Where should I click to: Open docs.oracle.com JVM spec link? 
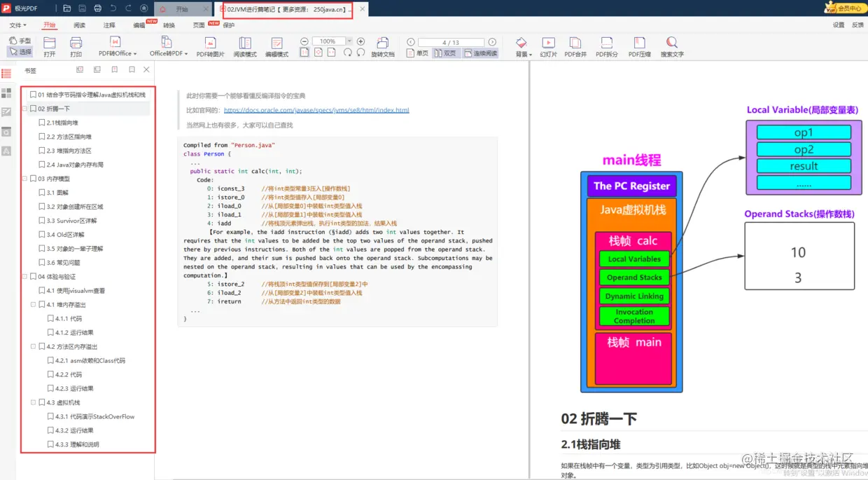316,110
